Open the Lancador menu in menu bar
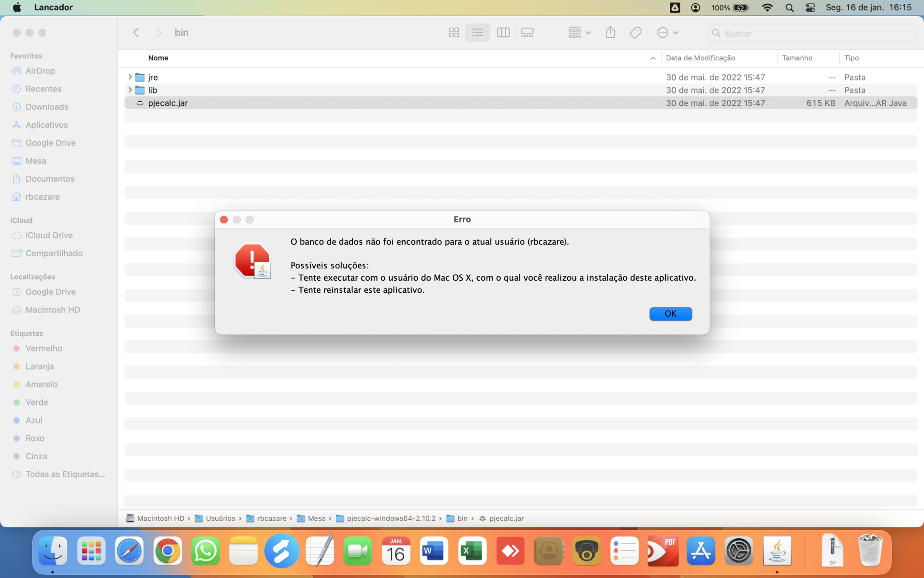Image resolution: width=924 pixels, height=578 pixels. point(53,7)
